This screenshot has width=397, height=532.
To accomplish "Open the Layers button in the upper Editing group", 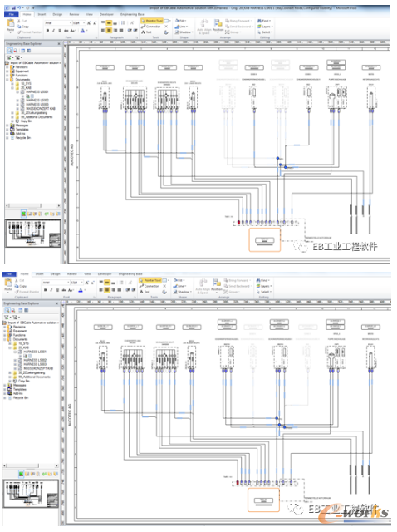I will coord(265,26).
